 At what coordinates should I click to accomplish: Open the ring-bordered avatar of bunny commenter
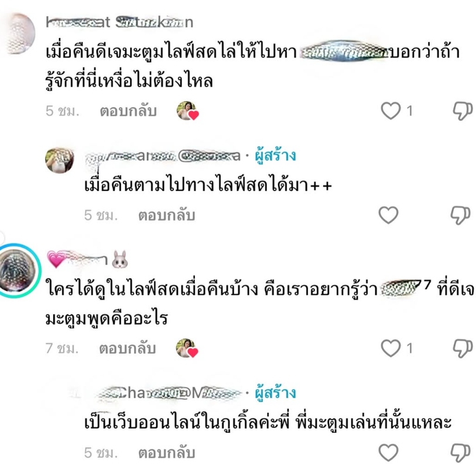click(x=19, y=270)
